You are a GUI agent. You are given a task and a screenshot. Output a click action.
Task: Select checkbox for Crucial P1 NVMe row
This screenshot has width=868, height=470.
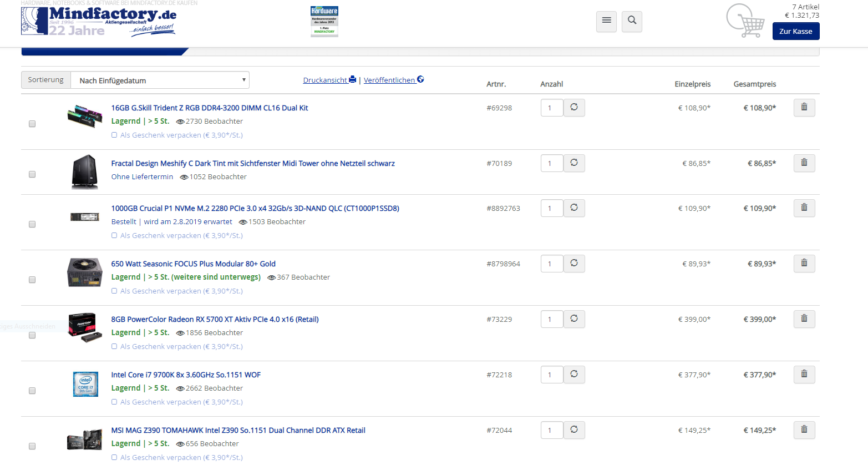(x=32, y=224)
